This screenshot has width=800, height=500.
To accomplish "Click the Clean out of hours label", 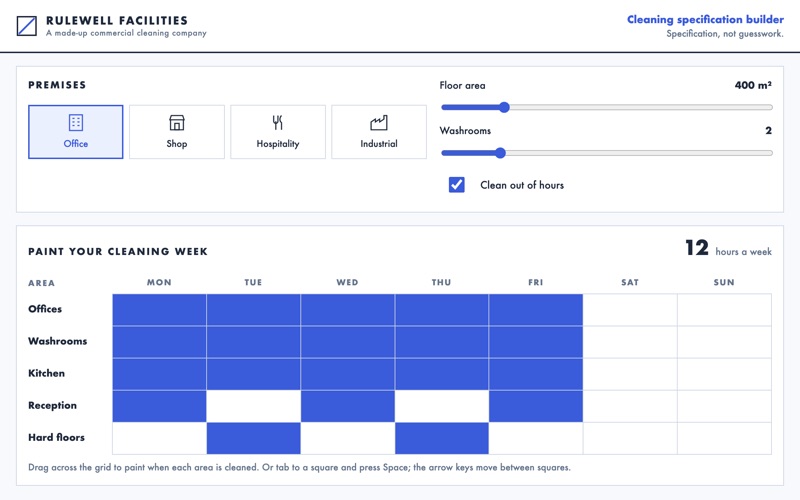I will (x=522, y=185).
